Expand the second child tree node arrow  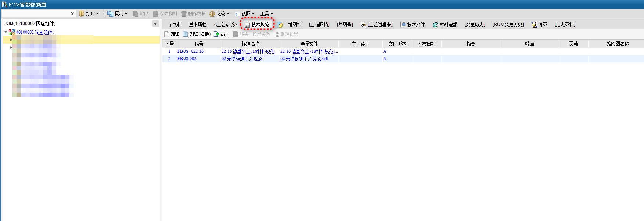(11, 47)
